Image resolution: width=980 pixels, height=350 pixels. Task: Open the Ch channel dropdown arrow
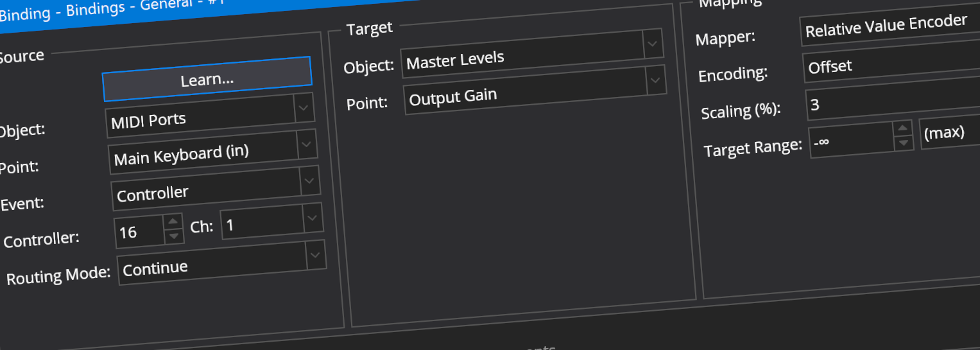tap(313, 218)
